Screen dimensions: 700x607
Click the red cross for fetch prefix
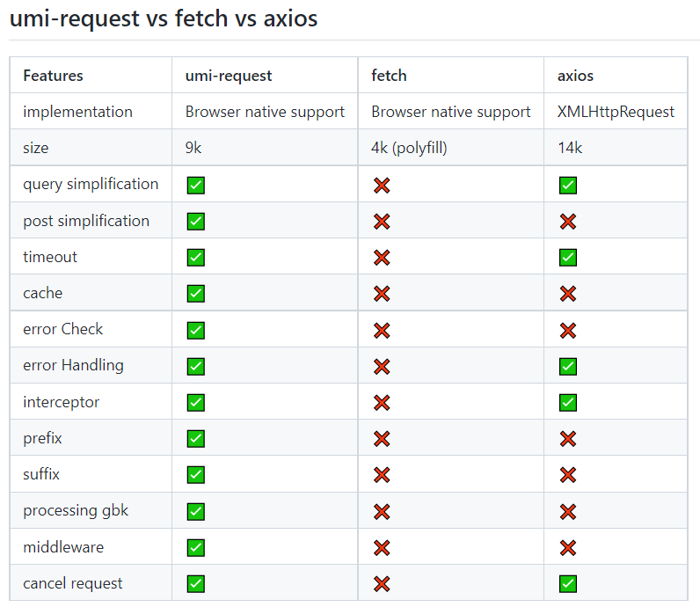382,439
